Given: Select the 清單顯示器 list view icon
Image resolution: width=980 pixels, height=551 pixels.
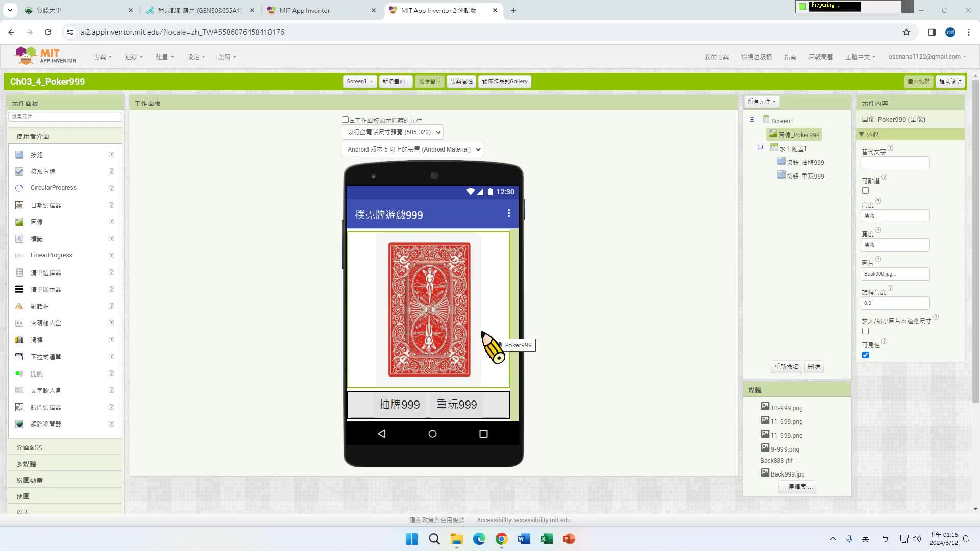Looking at the screenshot, I should tap(19, 289).
